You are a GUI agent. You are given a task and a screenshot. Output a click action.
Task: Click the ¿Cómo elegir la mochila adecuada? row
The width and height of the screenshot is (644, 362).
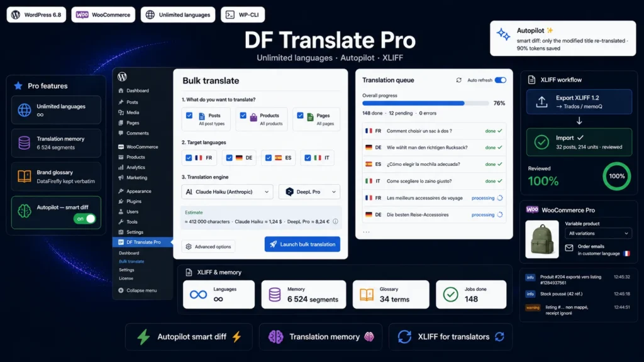(434, 164)
